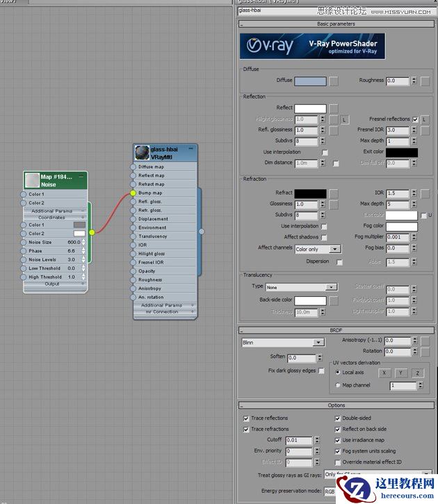The width and height of the screenshot is (438, 504).
Task: Click the Noise map node thumbnail
Action: 32,180
